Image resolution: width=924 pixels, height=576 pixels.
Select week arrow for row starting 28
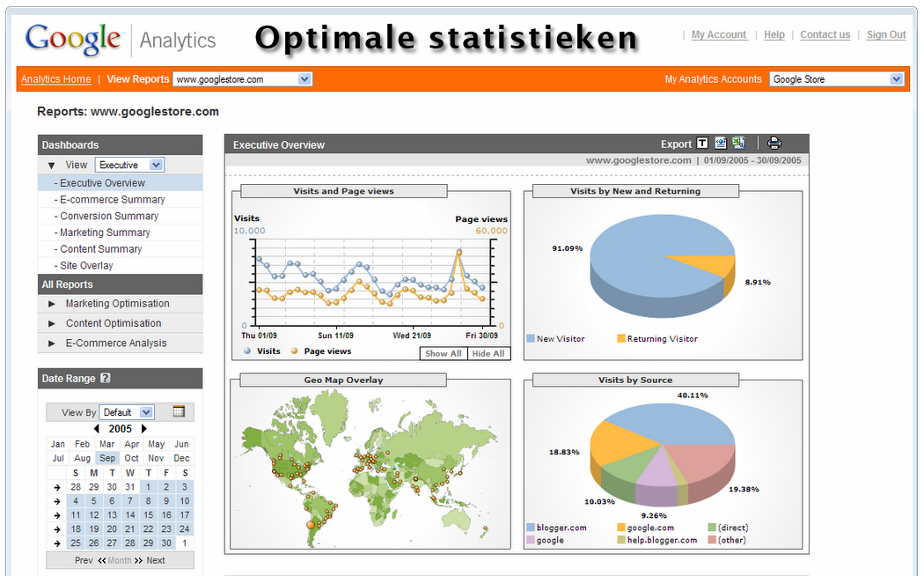[x=56, y=488]
